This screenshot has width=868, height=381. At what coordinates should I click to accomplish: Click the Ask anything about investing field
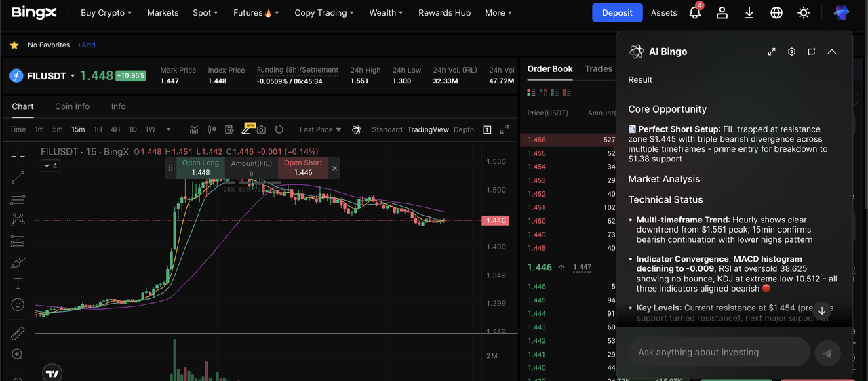coord(719,353)
